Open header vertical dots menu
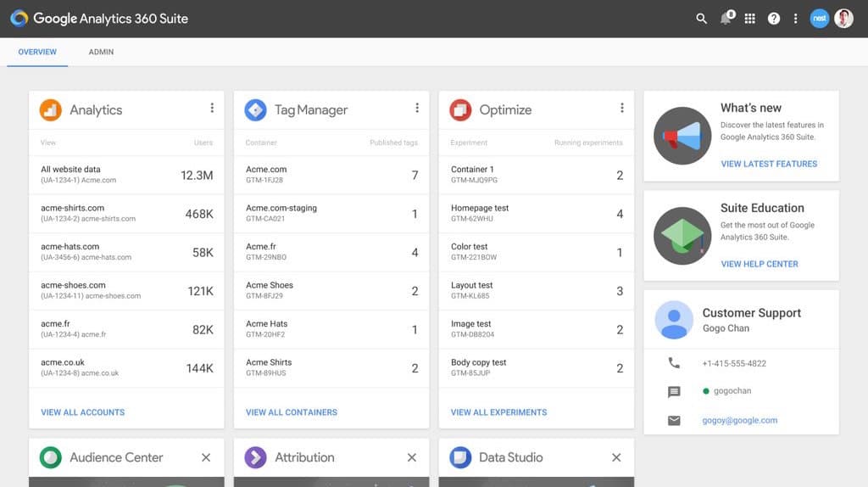Screen dimensions: 868x487 coord(795,19)
